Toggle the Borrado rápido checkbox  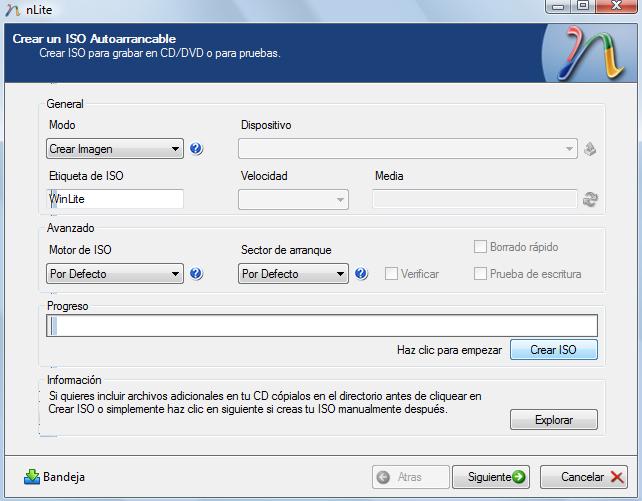[481, 247]
